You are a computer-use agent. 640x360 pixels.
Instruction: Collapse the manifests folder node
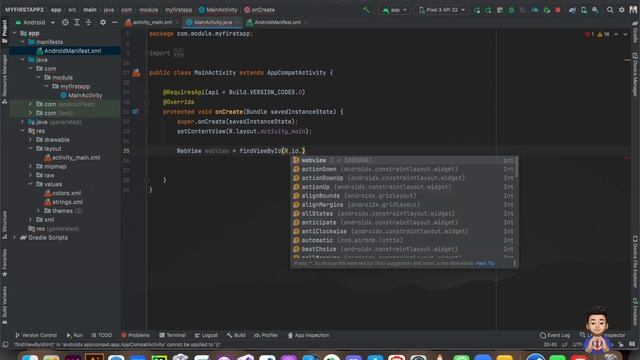click(22, 42)
